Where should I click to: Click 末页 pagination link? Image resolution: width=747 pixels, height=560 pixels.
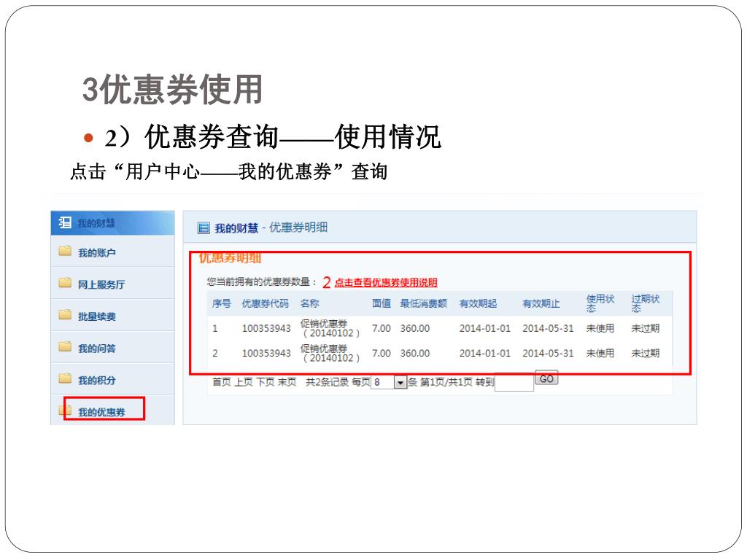coord(287,382)
